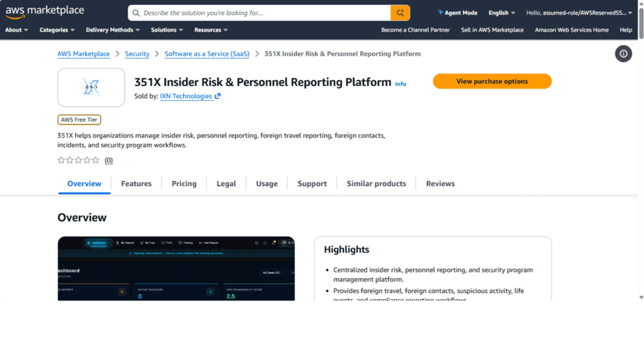Go to Sell in AWS Marketplace

tap(492, 30)
